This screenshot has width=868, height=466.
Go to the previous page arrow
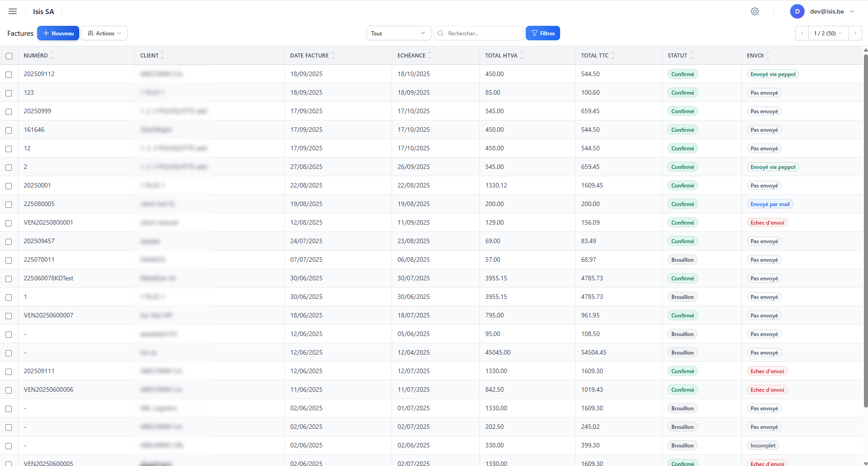point(802,33)
